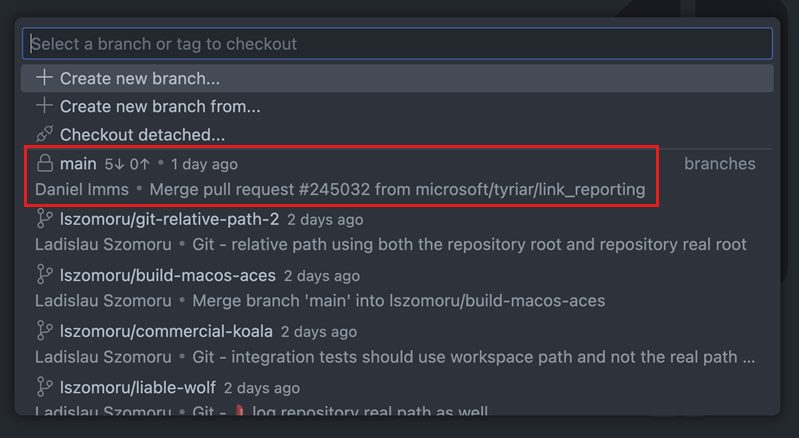Click the Merge pull request #245032 commit text
Screen dimensions: 799x438
pyautogui.click(x=418, y=189)
